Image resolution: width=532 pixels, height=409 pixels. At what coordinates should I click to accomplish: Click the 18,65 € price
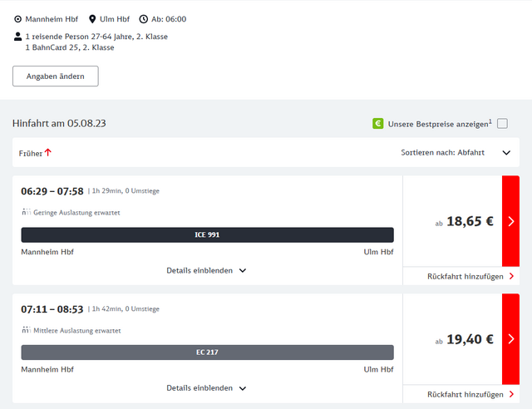(470, 221)
